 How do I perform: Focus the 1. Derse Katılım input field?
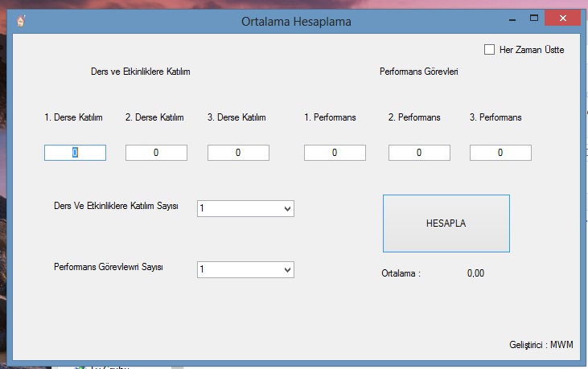(x=75, y=153)
